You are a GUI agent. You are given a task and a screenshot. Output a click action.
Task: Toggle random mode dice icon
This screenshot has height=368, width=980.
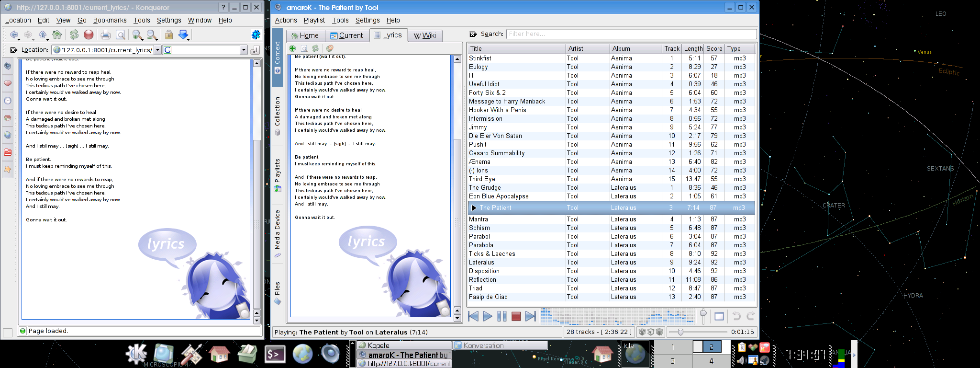pyautogui.click(x=642, y=332)
